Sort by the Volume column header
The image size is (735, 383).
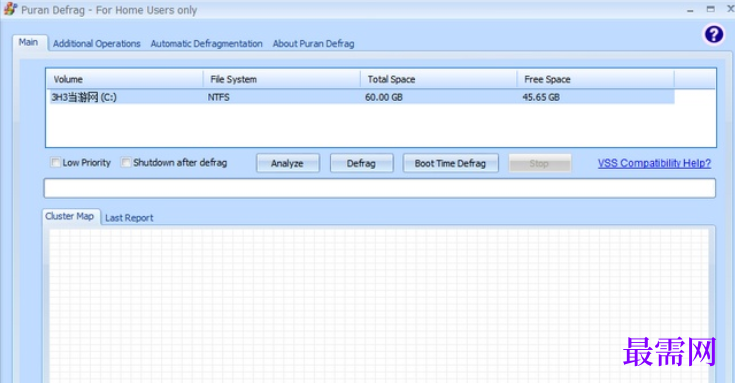click(124, 79)
